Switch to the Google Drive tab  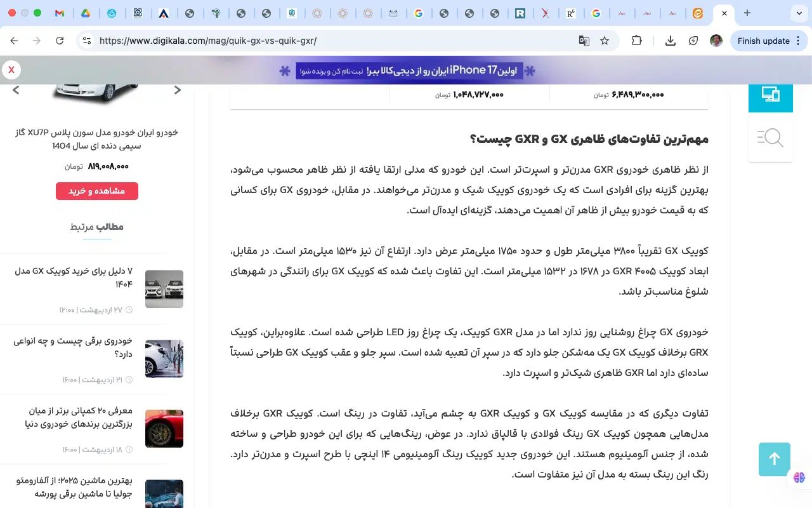[86, 13]
